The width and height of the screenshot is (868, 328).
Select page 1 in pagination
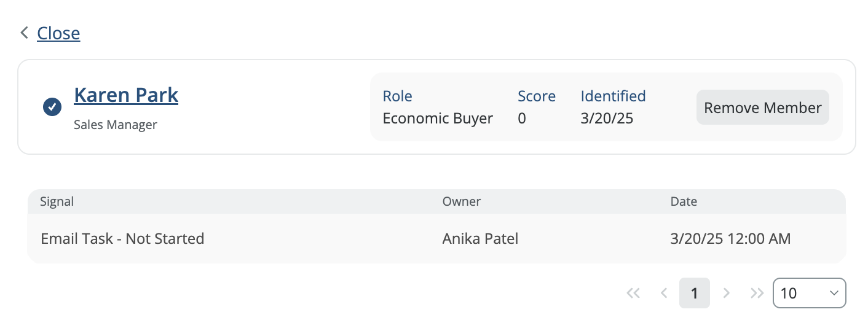click(695, 293)
